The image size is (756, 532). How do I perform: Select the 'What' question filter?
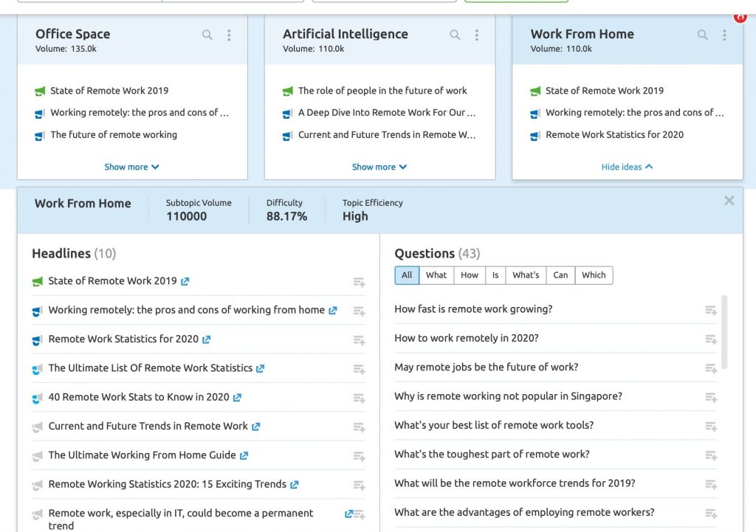point(436,274)
